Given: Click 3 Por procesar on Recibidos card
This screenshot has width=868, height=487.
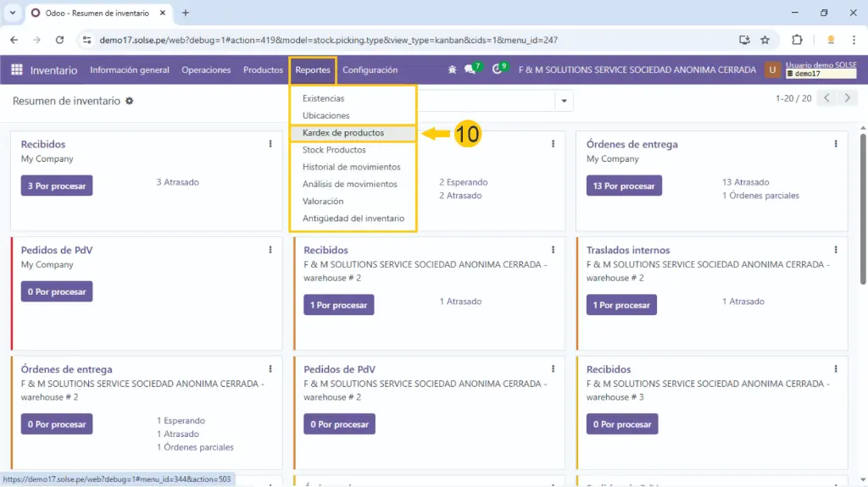Looking at the screenshot, I should [57, 185].
